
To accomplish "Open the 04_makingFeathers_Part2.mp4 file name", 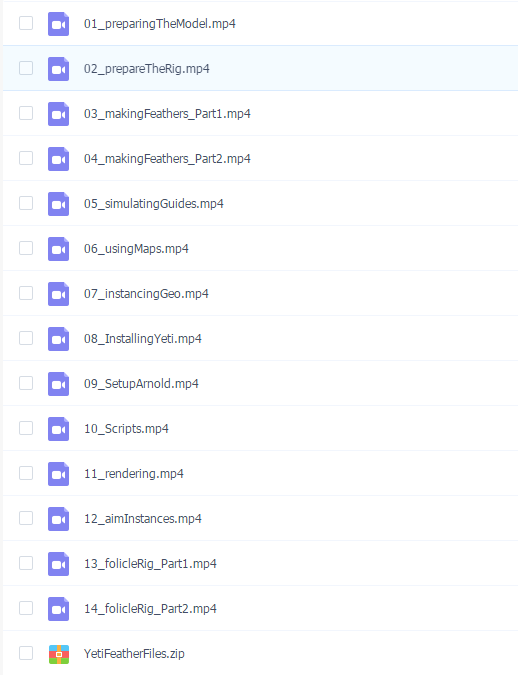I will [167, 159].
